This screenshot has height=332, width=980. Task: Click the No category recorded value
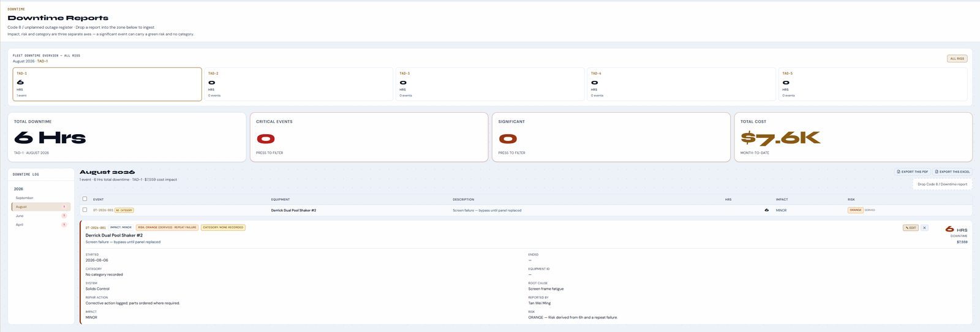104,274
